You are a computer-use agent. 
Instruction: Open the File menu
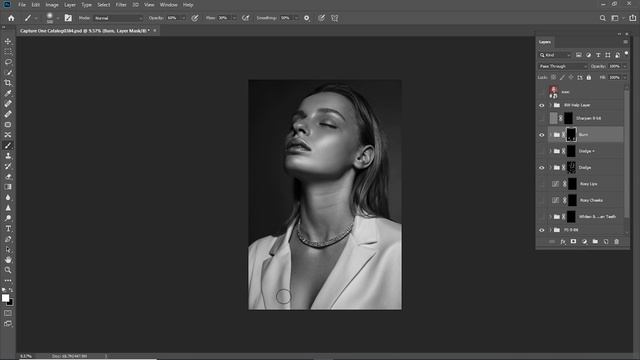click(22, 5)
